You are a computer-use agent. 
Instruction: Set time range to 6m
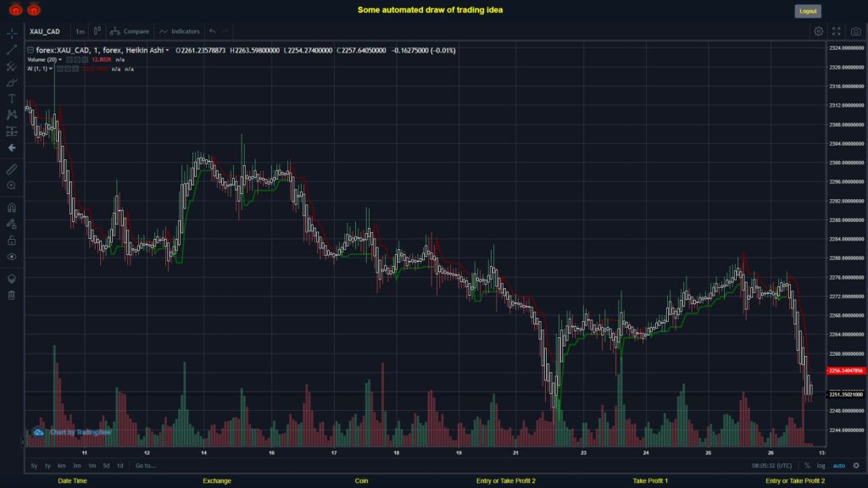61,466
